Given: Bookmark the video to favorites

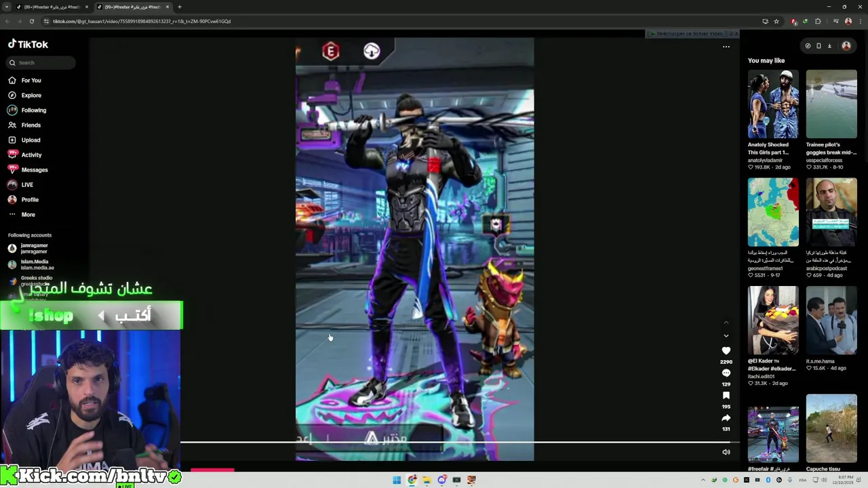Looking at the screenshot, I should tap(726, 395).
